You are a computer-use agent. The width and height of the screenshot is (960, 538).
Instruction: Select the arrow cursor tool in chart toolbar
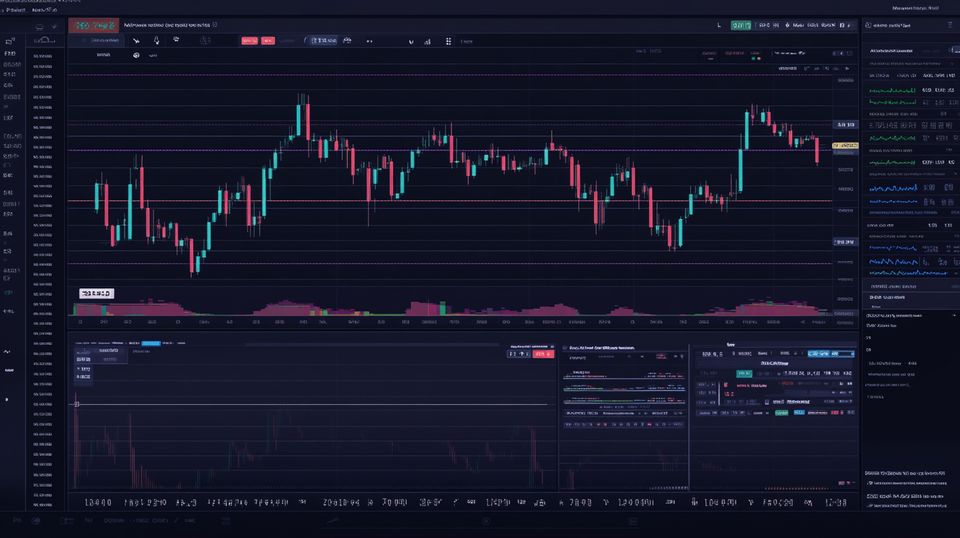point(135,41)
